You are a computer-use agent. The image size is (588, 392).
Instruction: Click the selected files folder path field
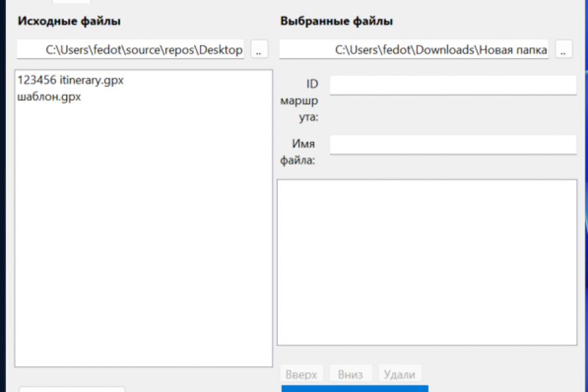coord(414,49)
